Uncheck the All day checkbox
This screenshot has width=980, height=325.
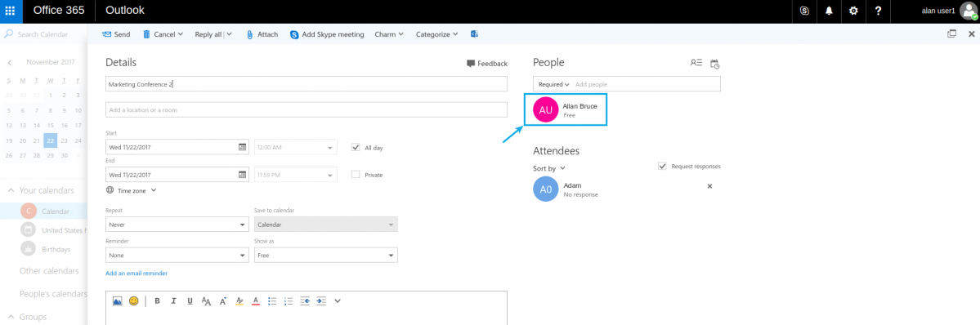(x=356, y=148)
